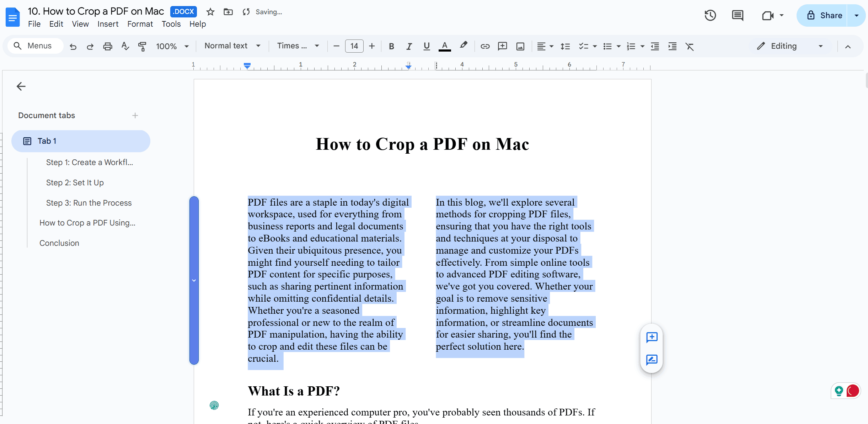The image size is (868, 424).
Task: Open the Insert menu
Action: tap(107, 24)
